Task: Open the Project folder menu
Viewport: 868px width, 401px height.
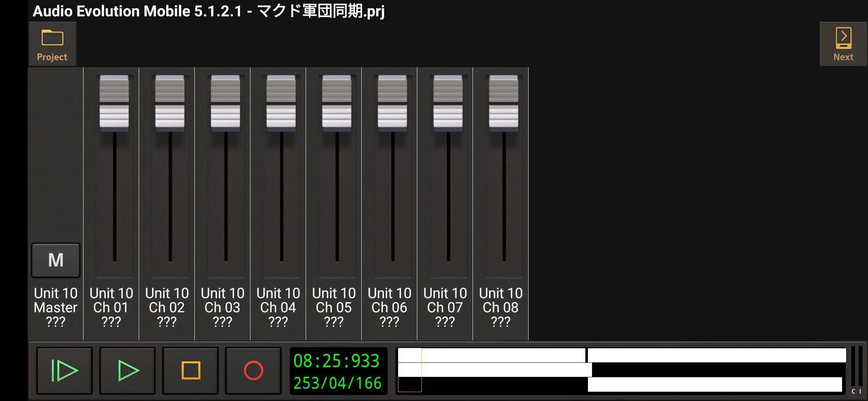Action: (52, 44)
